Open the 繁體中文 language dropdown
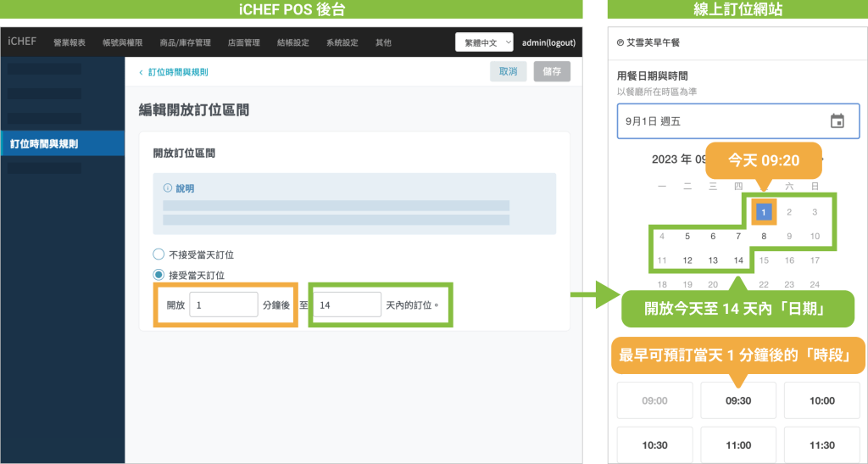The width and height of the screenshot is (868, 464). coord(484,42)
